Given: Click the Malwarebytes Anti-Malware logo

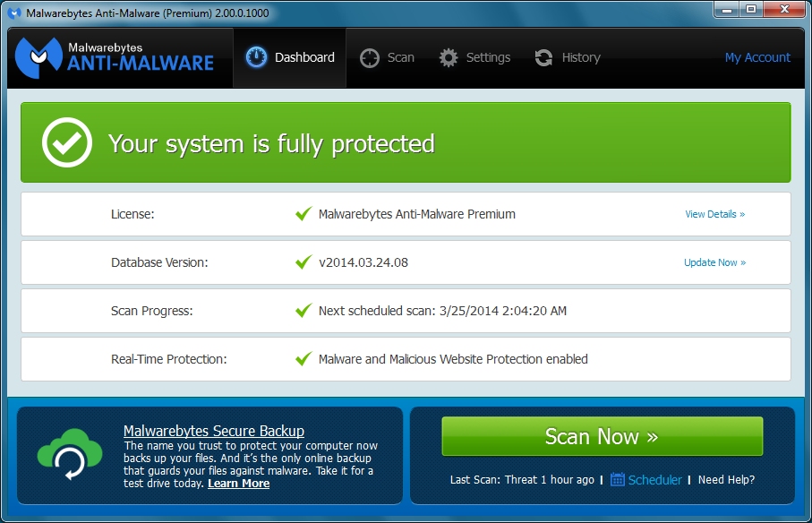Looking at the screenshot, I should (115, 57).
